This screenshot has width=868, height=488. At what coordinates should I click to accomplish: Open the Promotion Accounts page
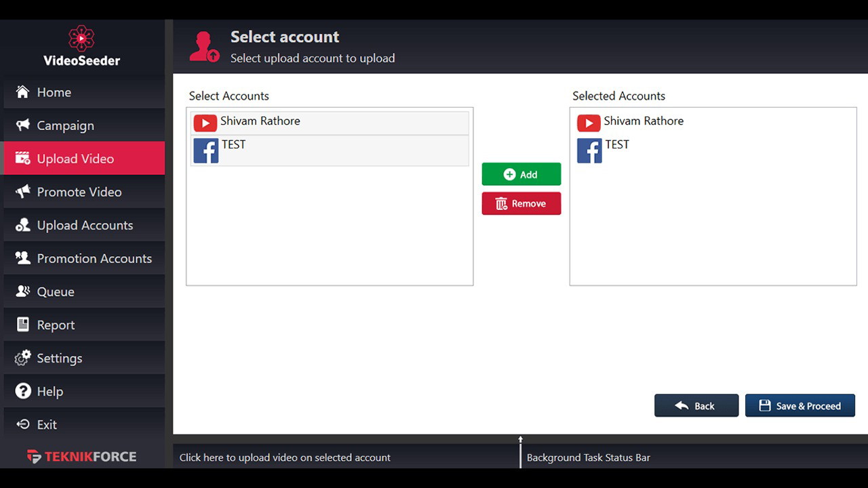point(94,258)
